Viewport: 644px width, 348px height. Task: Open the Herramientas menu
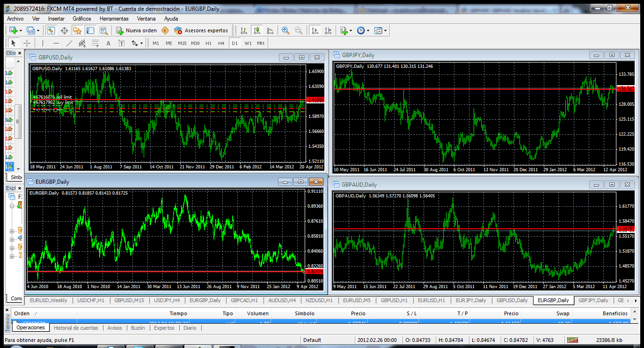(114, 19)
